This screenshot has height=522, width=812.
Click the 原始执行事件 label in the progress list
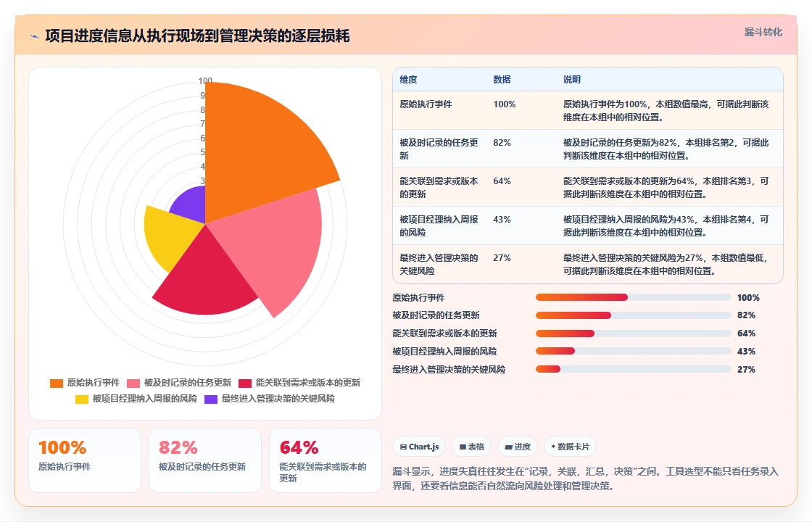coord(418,298)
